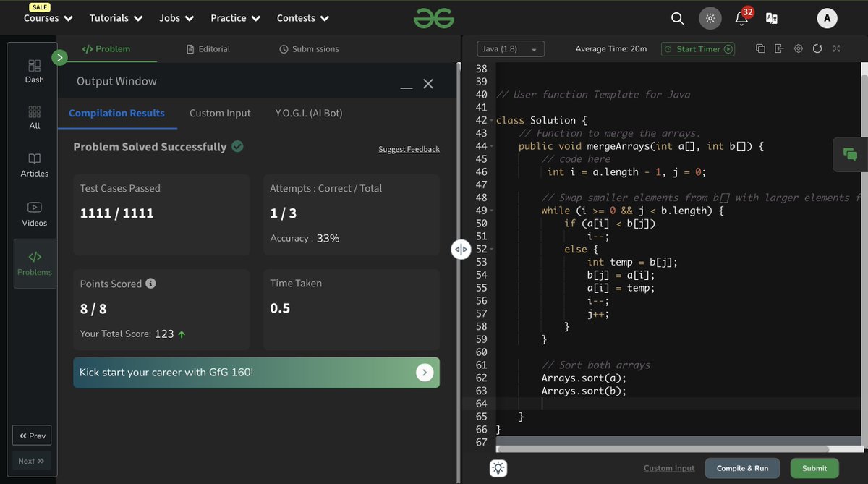Toggle the light/dark theme button

(x=710, y=19)
